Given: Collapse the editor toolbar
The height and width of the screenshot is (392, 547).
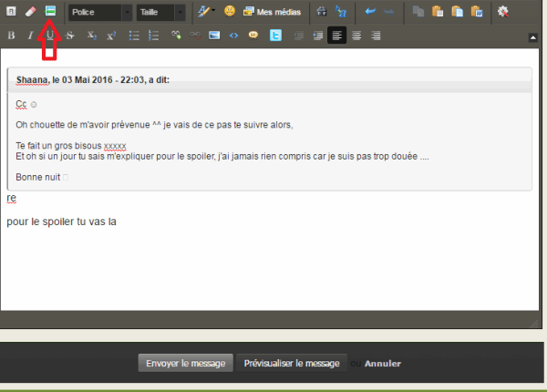Looking at the screenshot, I should tap(533, 37).
